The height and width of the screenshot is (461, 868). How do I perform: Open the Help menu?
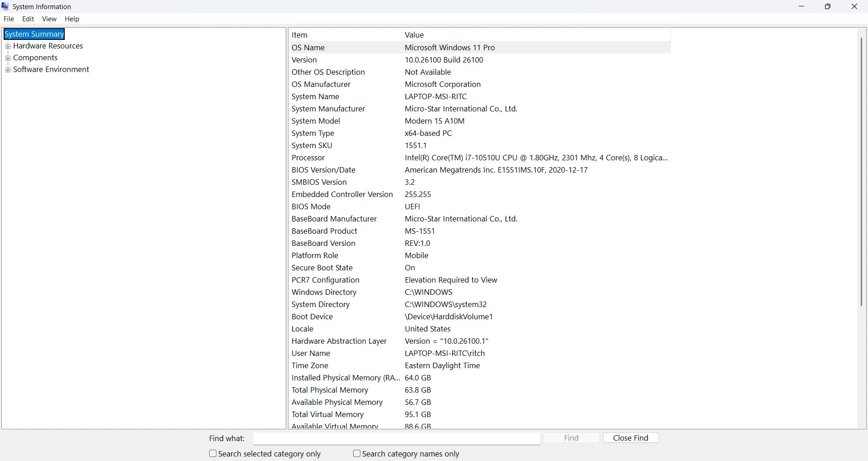(72, 19)
